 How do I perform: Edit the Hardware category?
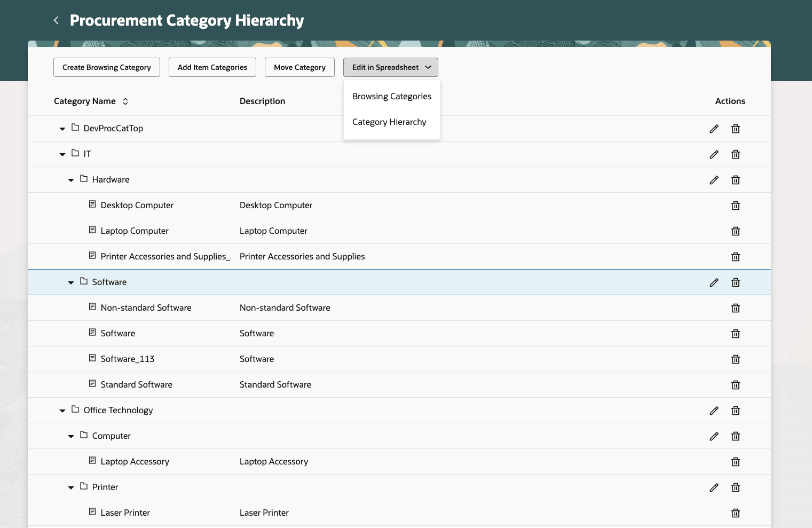(714, 180)
